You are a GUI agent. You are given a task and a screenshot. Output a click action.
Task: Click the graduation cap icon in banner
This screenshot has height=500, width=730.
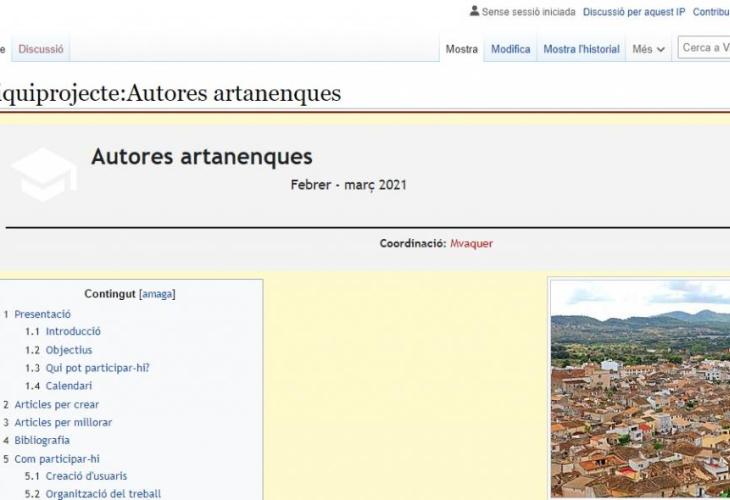[44, 174]
